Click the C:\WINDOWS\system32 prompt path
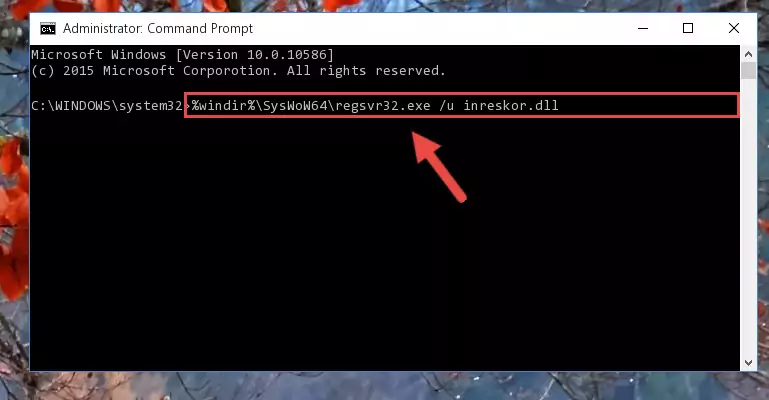769x400 pixels. point(106,105)
